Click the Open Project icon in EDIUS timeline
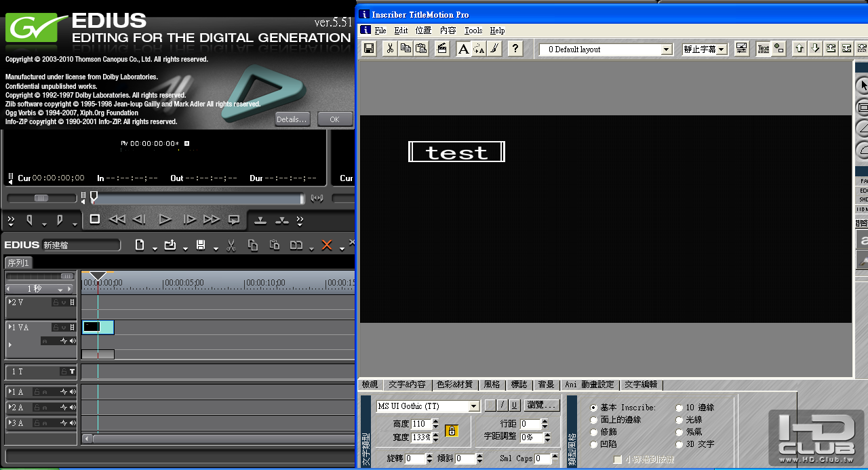This screenshot has width=868, height=470. pos(170,245)
